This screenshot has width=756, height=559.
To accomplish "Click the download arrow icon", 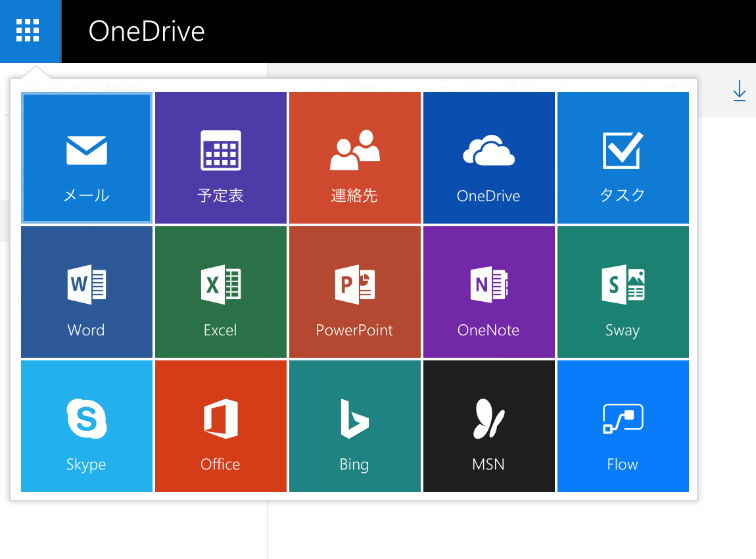I will click(x=739, y=91).
